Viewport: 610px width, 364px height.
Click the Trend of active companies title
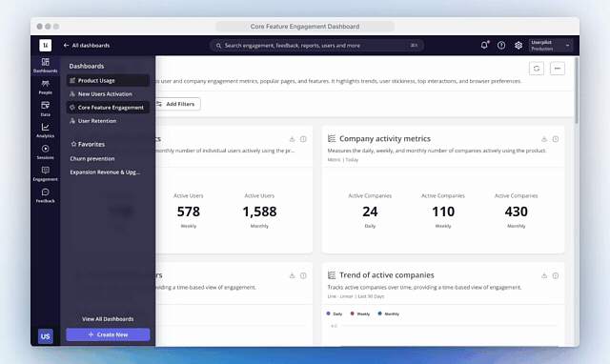click(387, 275)
